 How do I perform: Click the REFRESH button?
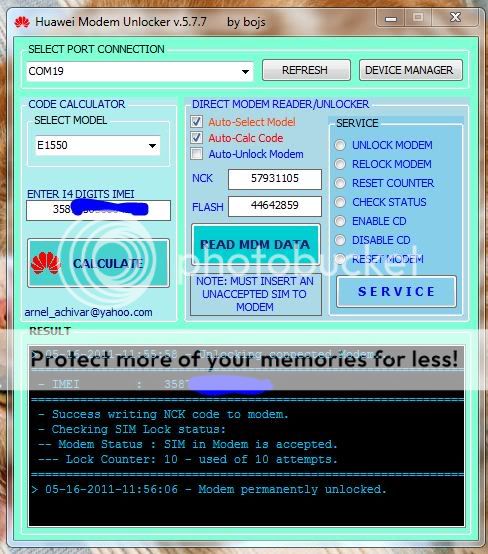(x=306, y=70)
